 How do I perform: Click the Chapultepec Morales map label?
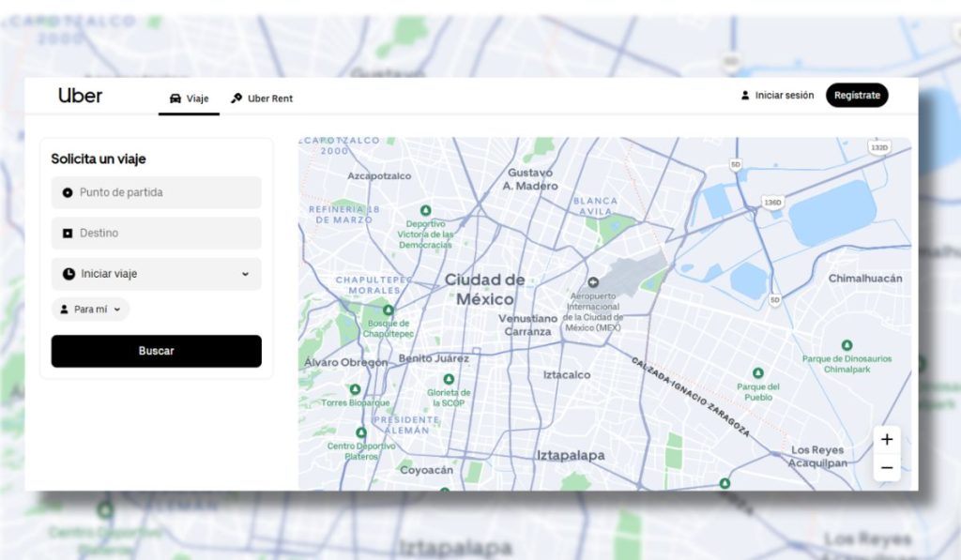(x=374, y=285)
